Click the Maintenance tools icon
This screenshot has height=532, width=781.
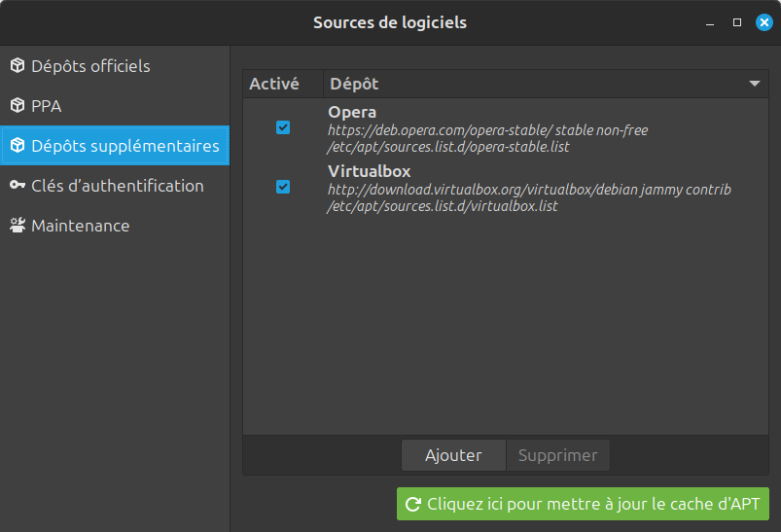[x=18, y=226]
